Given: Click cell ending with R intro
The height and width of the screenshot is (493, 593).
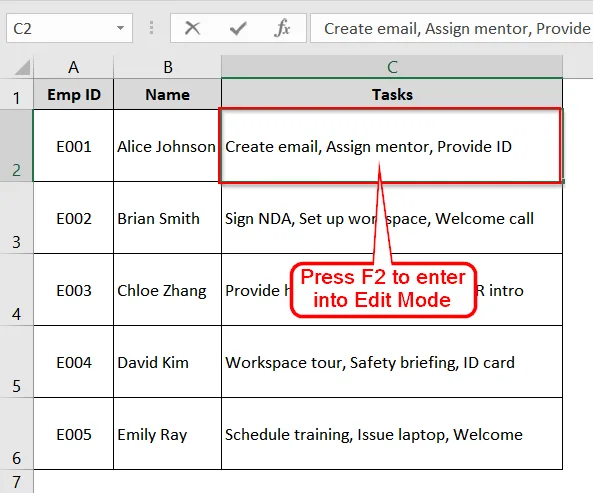Looking at the screenshot, I should click(392, 290).
